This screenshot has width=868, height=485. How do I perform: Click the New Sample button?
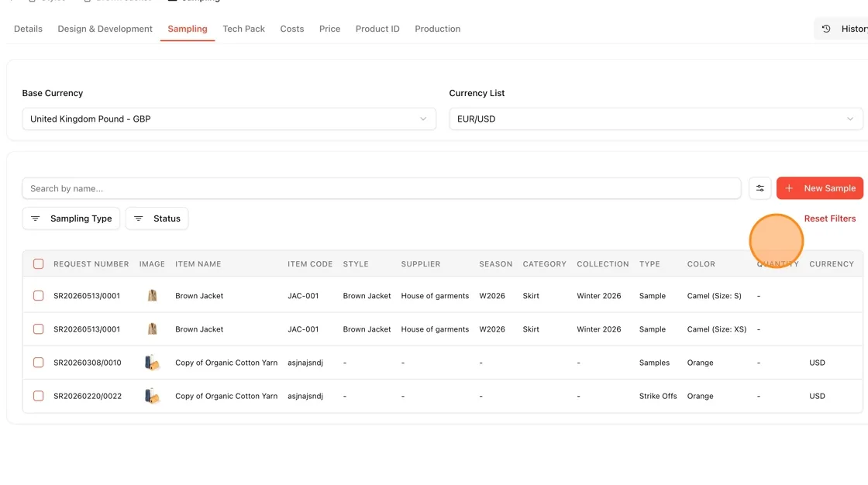(x=820, y=188)
